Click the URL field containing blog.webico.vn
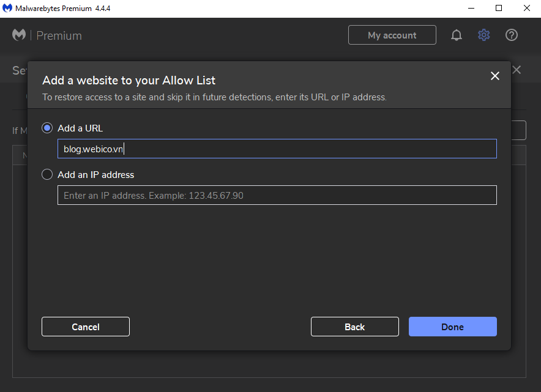Viewport: 541px width, 392px height. click(x=277, y=149)
